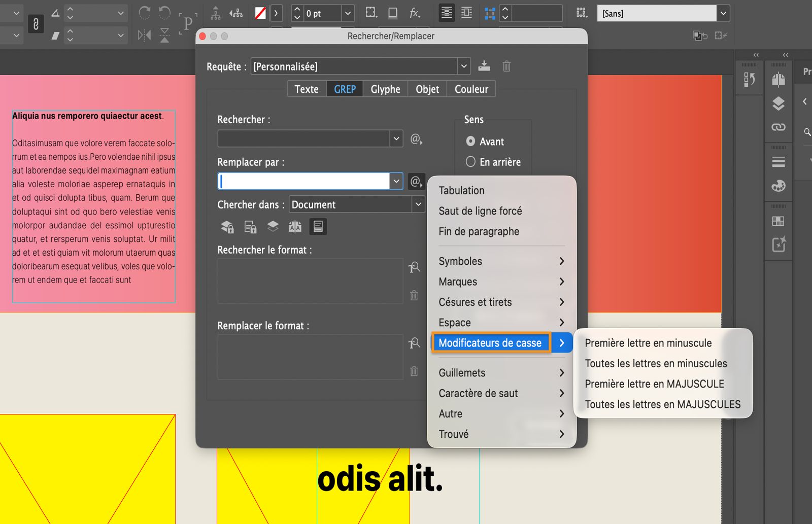Viewport: 812px width, 524px height.
Task: Open the Links panel icon
Action: 779,127
